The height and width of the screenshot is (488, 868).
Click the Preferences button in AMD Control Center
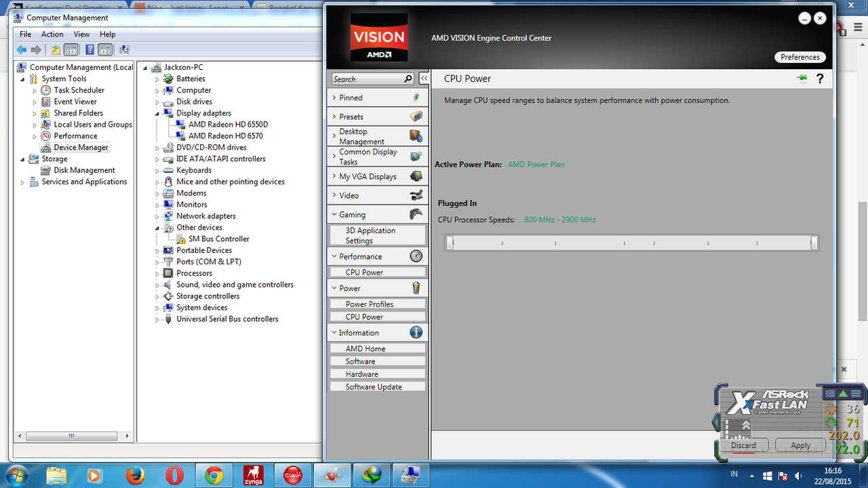pos(800,57)
